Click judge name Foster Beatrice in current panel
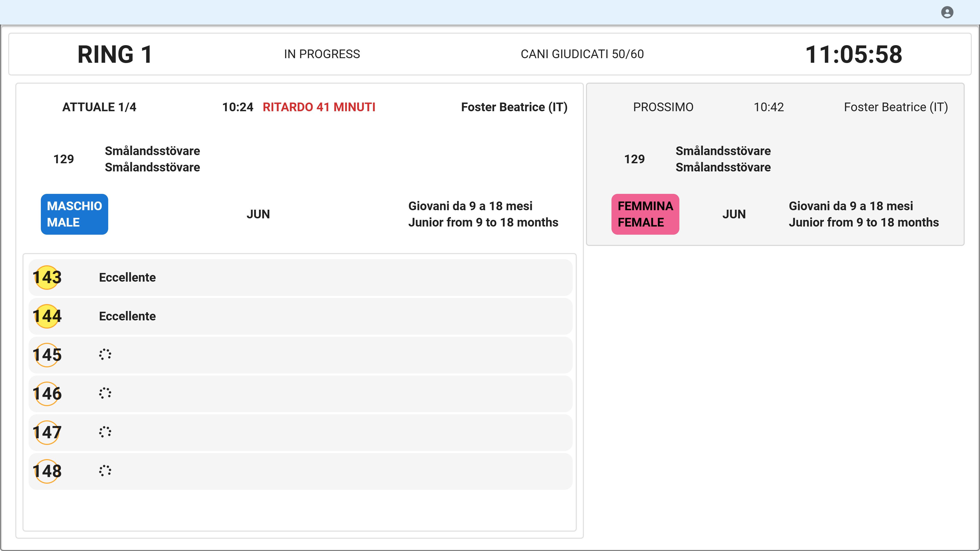This screenshot has width=980, height=551. pyautogui.click(x=514, y=107)
